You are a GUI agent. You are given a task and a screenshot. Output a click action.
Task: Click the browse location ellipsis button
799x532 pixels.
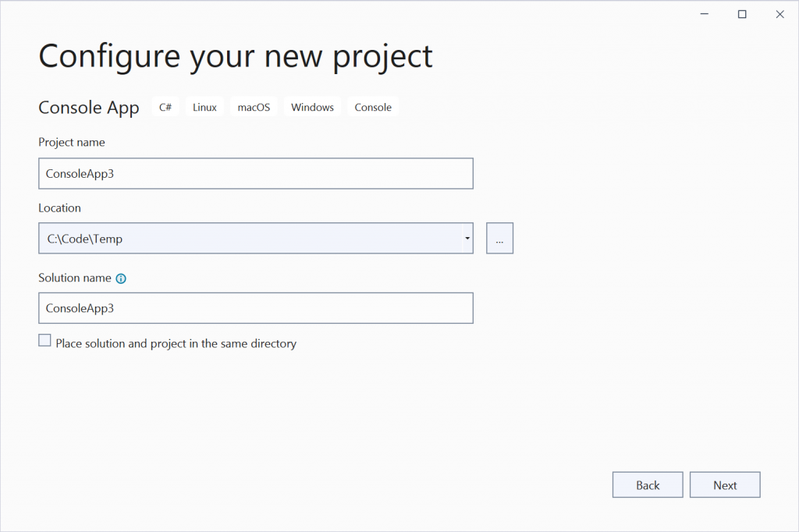[x=499, y=239]
